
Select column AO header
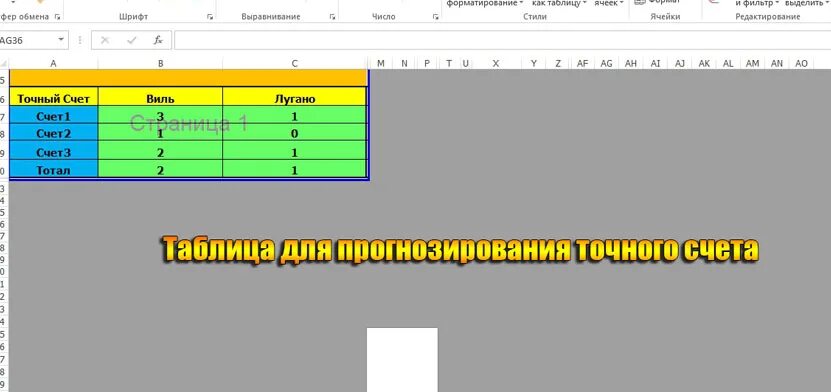pos(801,64)
